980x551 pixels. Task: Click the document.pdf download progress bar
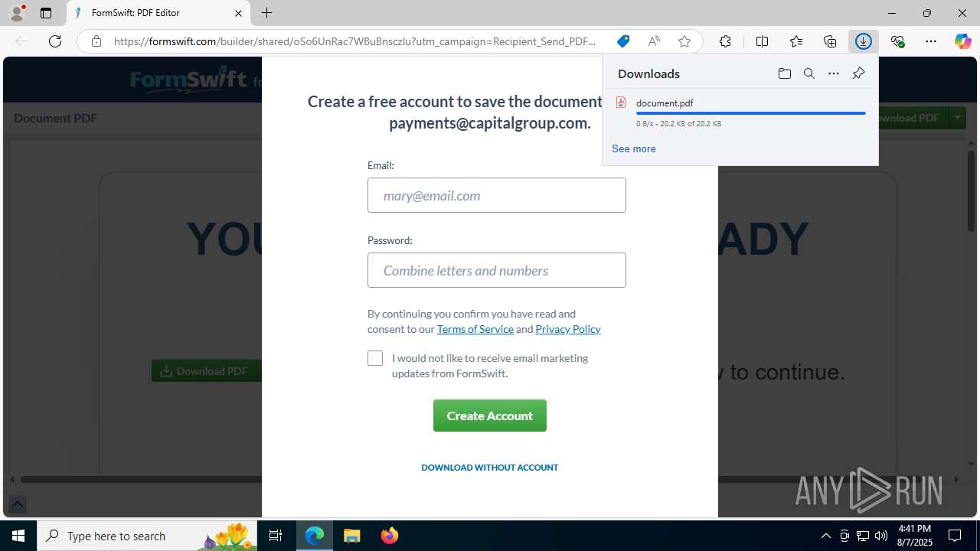tap(751, 113)
